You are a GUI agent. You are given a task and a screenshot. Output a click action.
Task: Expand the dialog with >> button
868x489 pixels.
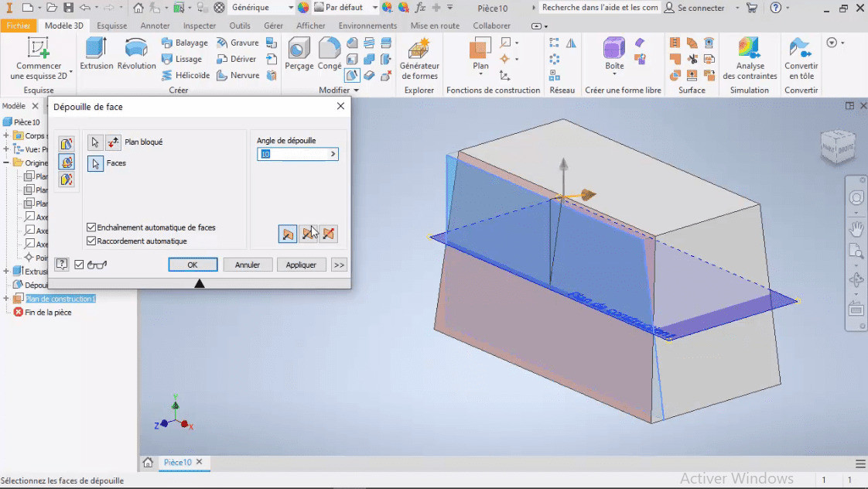tap(339, 265)
